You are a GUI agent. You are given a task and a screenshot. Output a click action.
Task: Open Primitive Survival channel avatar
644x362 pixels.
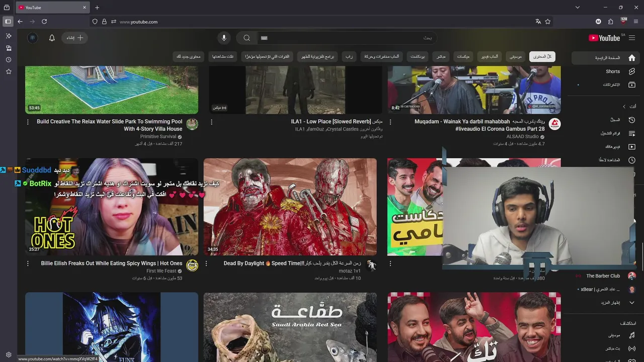[x=192, y=124]
